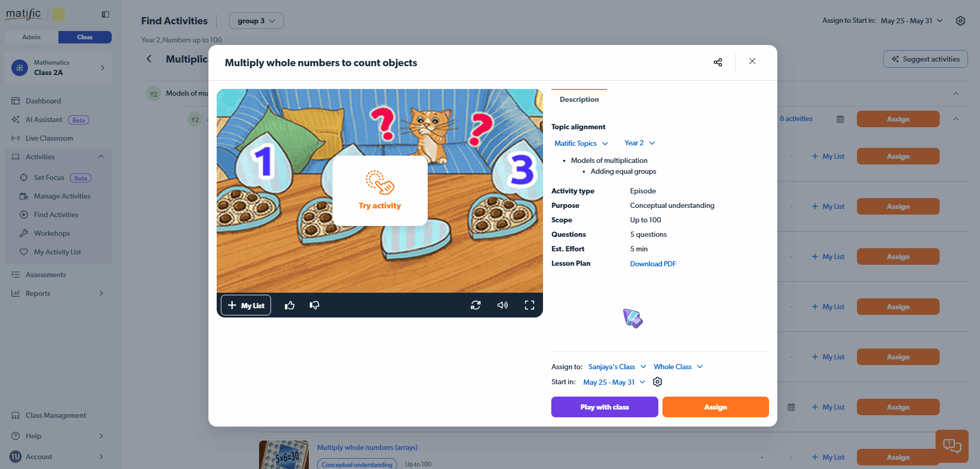Open the Mathematics Class 2A selector
Image resolution: width=980 pixels, height=469 pixels.
(58, 68)
